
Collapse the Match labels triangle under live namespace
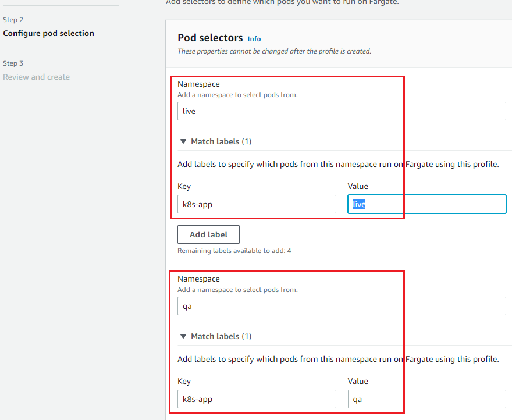coord(183,141)
